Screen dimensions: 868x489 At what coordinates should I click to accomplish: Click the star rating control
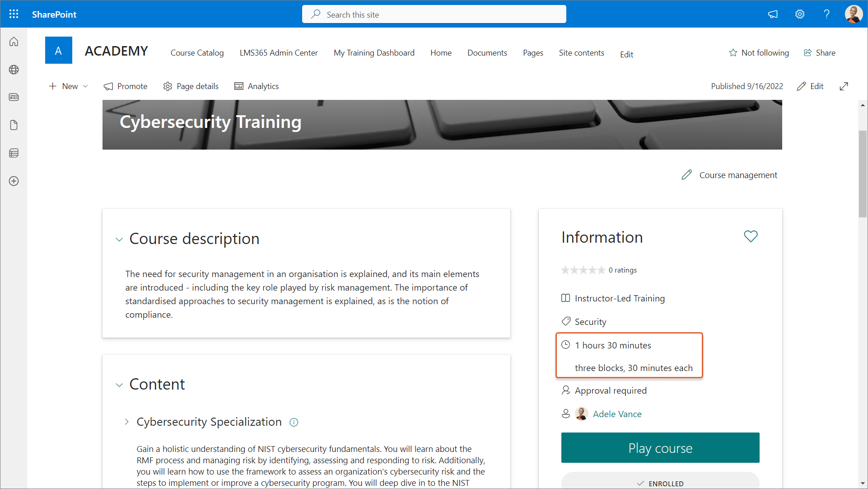coord(583,270)
